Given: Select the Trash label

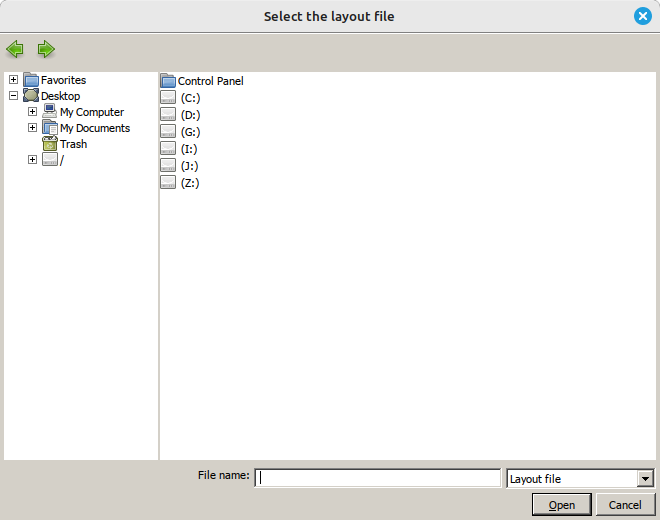Looking at the screenshot, I should 73,144.
